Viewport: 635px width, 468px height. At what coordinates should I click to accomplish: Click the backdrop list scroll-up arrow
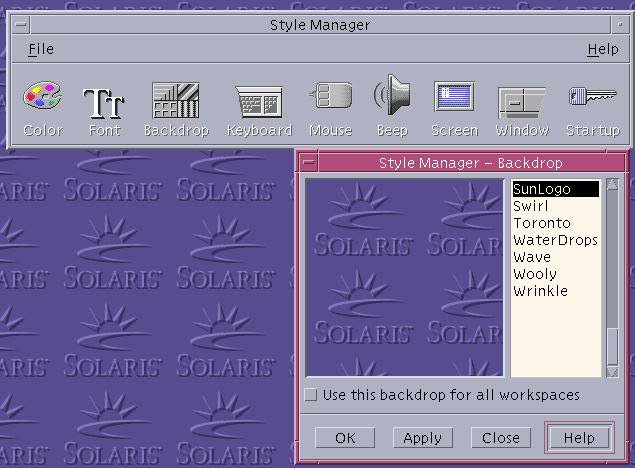pyautogui.click(x=612, y=185)
